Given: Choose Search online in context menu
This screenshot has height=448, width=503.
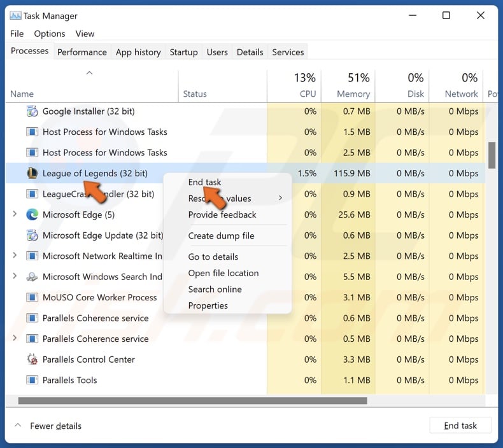Looking at the screenshot, I should click(x=215, y=290).
